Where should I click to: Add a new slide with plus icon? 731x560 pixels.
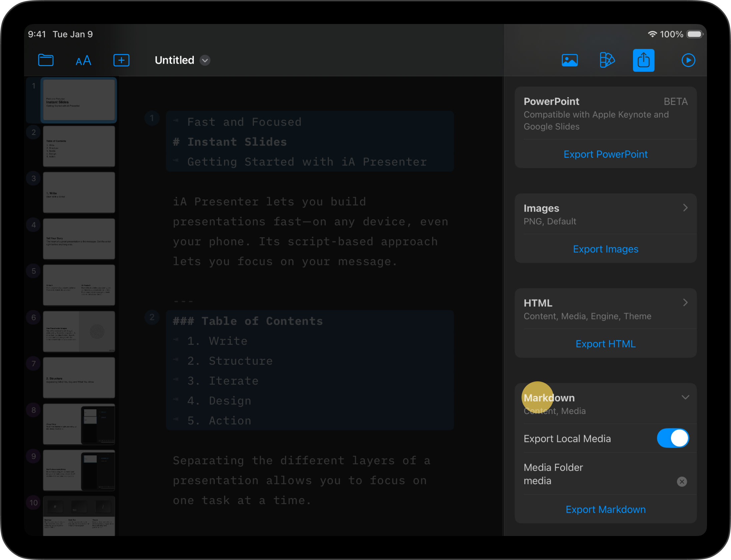point(121,60)
